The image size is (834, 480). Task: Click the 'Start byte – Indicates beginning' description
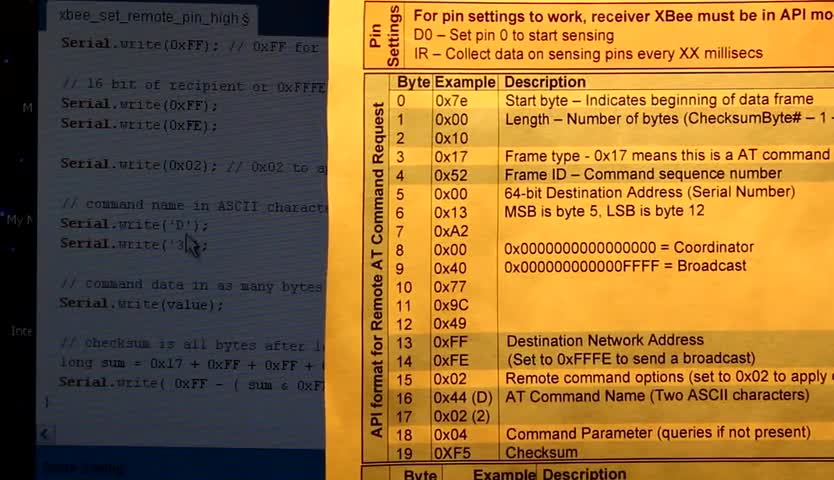(659, 100)
